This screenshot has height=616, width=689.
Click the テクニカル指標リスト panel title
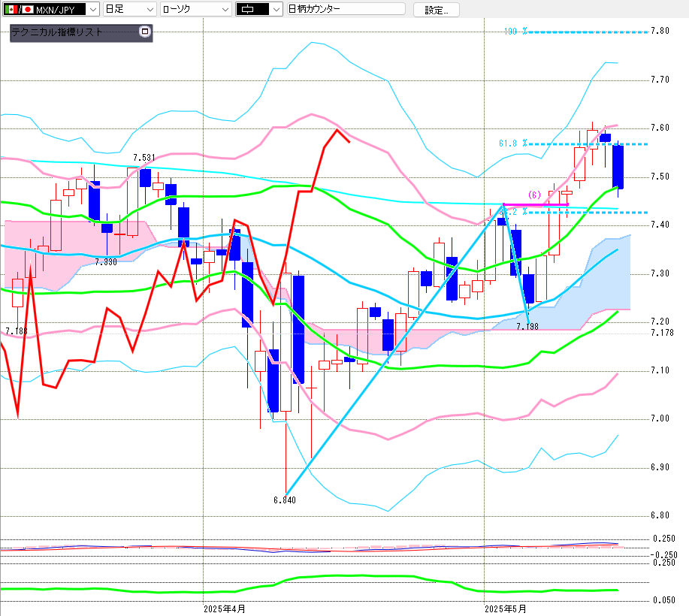[56, 32]
